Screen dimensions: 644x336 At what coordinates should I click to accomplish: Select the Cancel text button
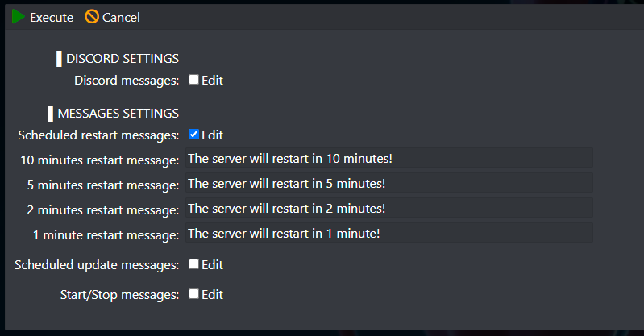tap(121, 17)
